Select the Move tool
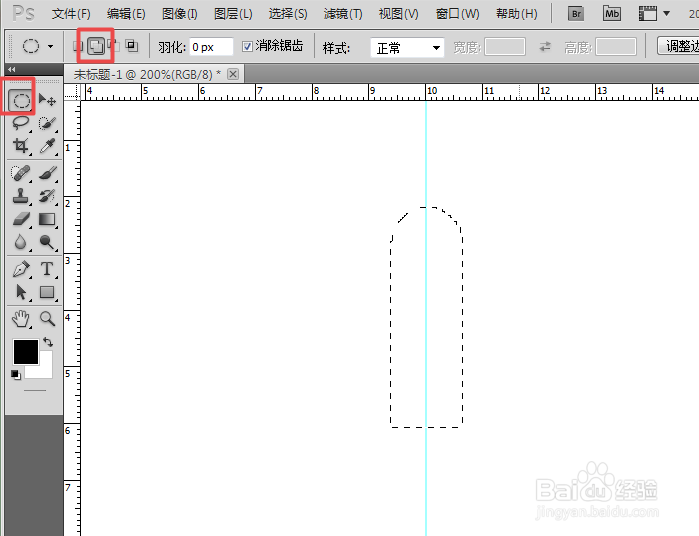699x536 pixels. pyautogui.click(x=47, y=100)
